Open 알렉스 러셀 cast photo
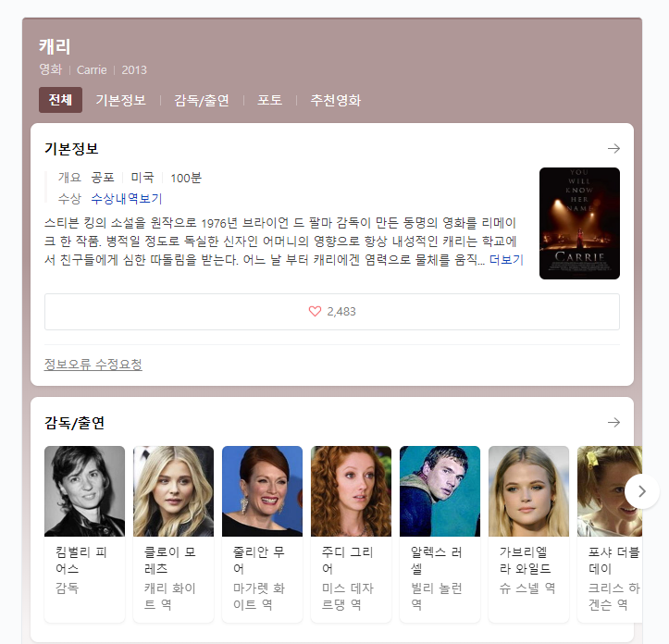 [x=440, y=491]
